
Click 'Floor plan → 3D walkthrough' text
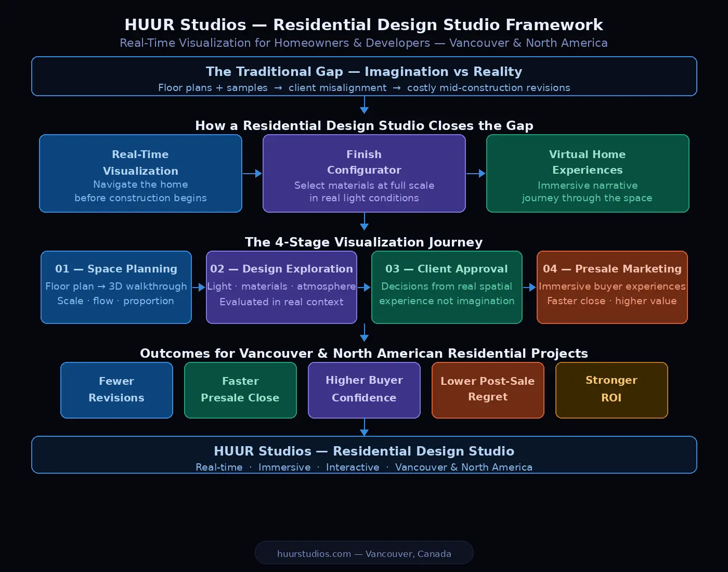coord(116,286)
